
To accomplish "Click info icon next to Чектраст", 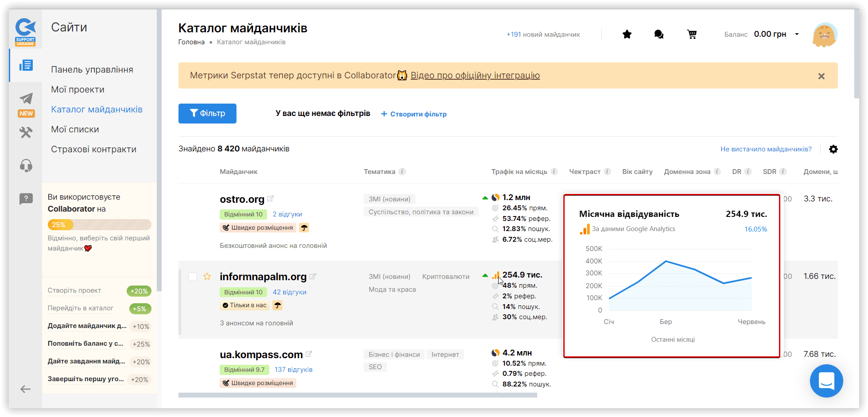I will [x=607, y=172].
